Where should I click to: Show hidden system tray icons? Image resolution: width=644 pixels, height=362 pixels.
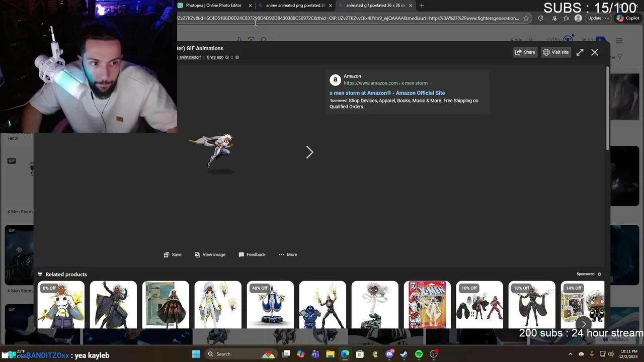(x=570, y=354)
